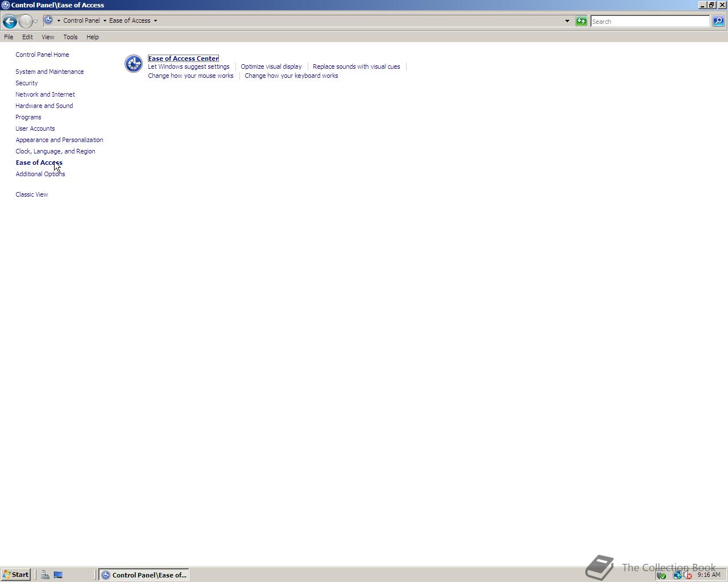Screen dimensions: 728x582
Task: Click the Control Panel breadcrumb
Action: (81, 20)
